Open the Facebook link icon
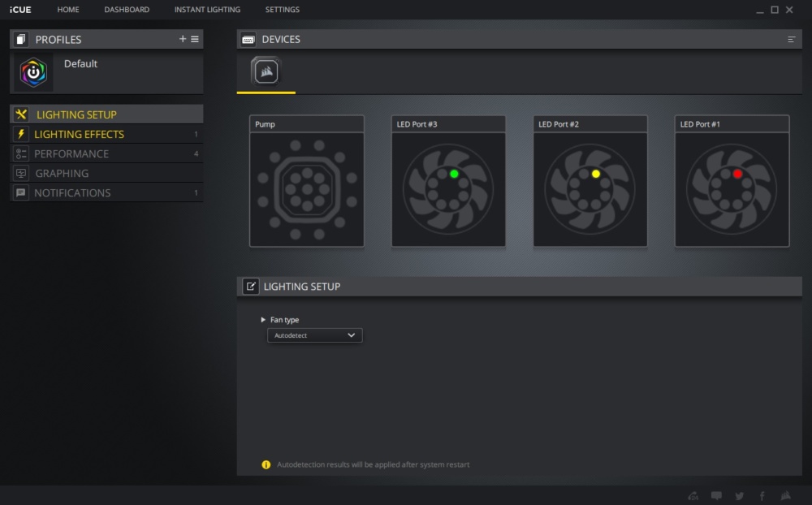 pyautogui.click(x=762, y=496)
